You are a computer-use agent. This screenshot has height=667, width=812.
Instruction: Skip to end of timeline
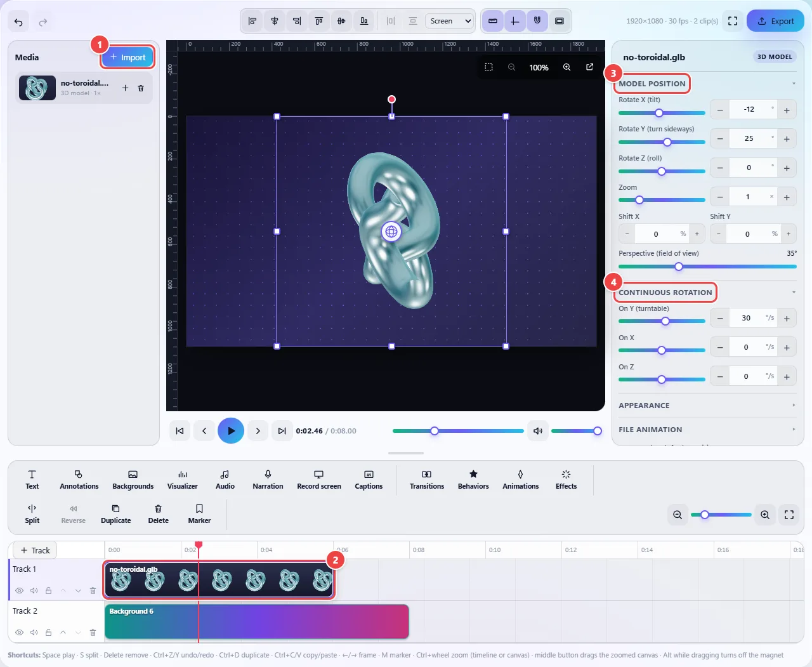tap(282, 431)
